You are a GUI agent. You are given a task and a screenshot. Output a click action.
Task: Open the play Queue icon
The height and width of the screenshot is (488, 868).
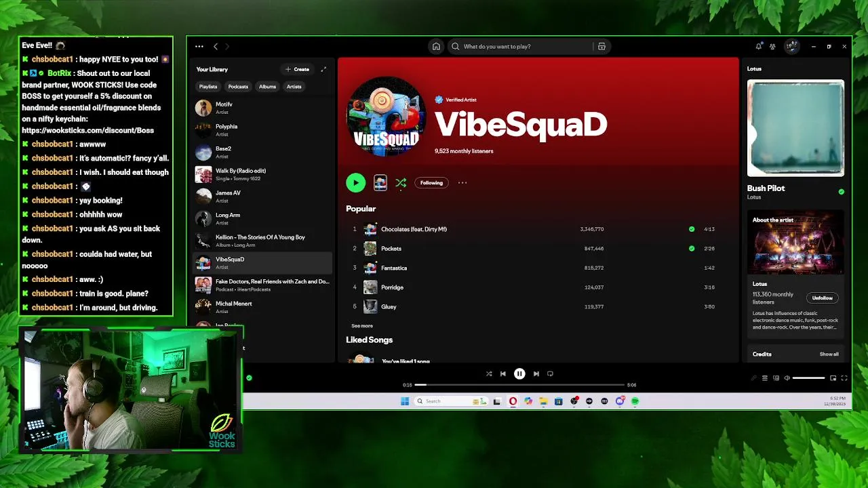point(765,378)
